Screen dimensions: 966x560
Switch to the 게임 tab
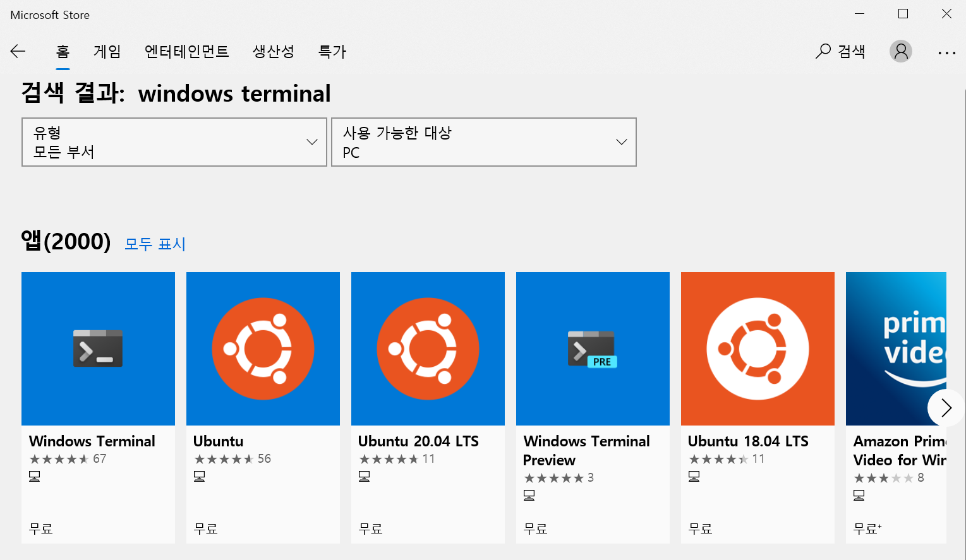(x=107, y=52)
